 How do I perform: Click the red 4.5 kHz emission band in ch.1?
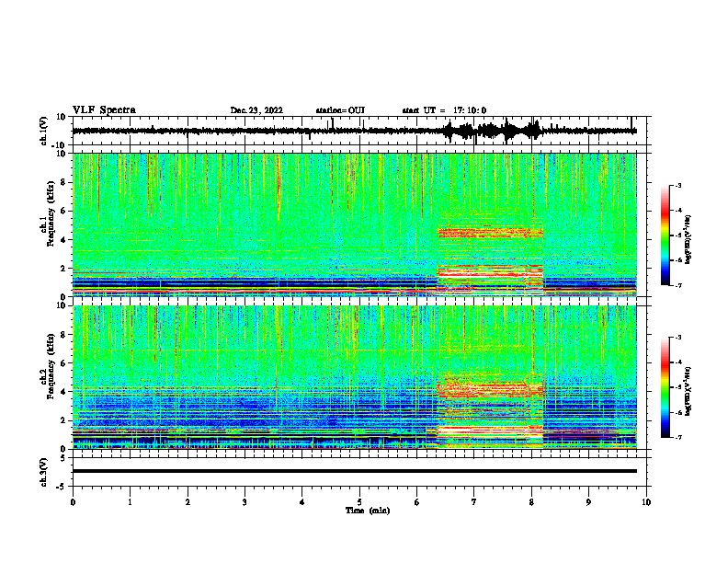point(490,232)
